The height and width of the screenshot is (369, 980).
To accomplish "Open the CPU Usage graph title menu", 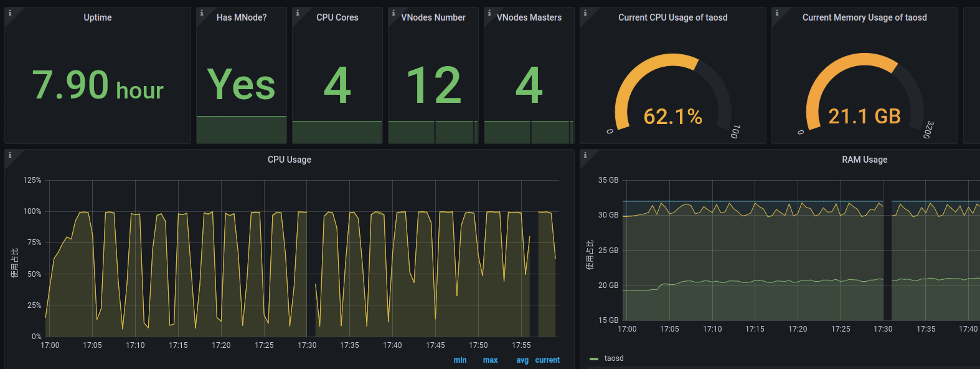I will point(290,160).
